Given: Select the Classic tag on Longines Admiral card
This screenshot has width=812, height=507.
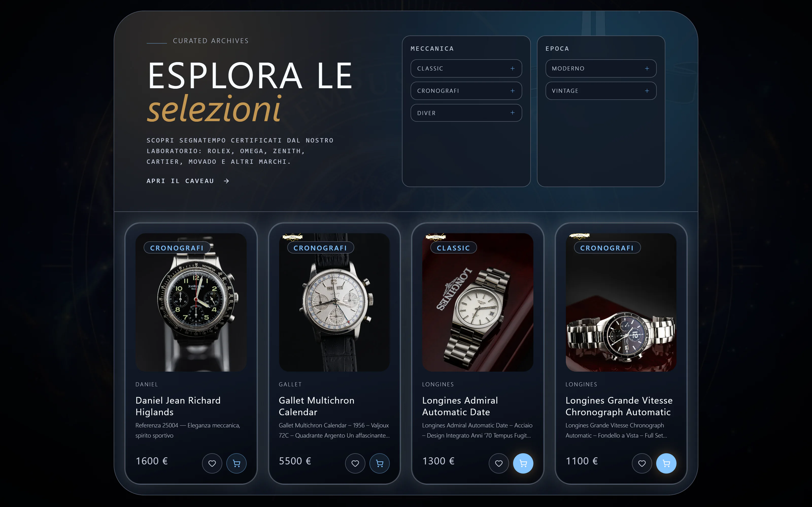Looking at the screenshot, I should (453, 248).
